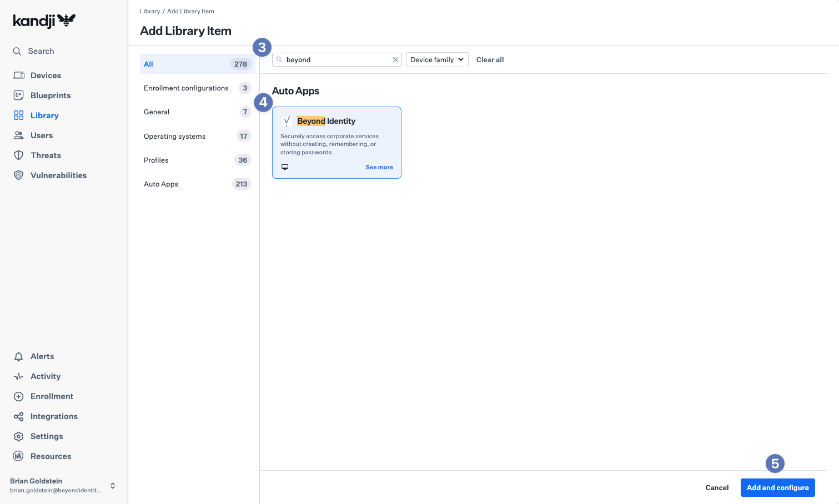
Task: Open Vulnerabilities from the sidebar icon
Action: tap(18, 175)
